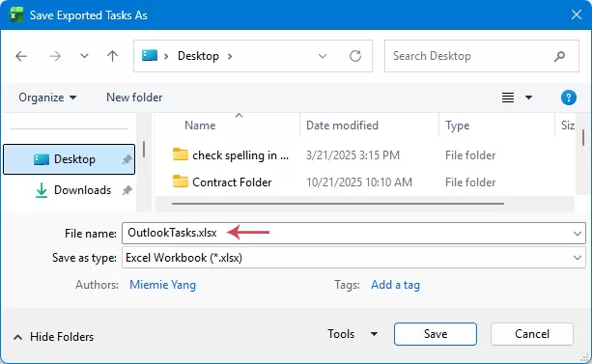Click the Excel icon in the title bar

pos(15,14)
